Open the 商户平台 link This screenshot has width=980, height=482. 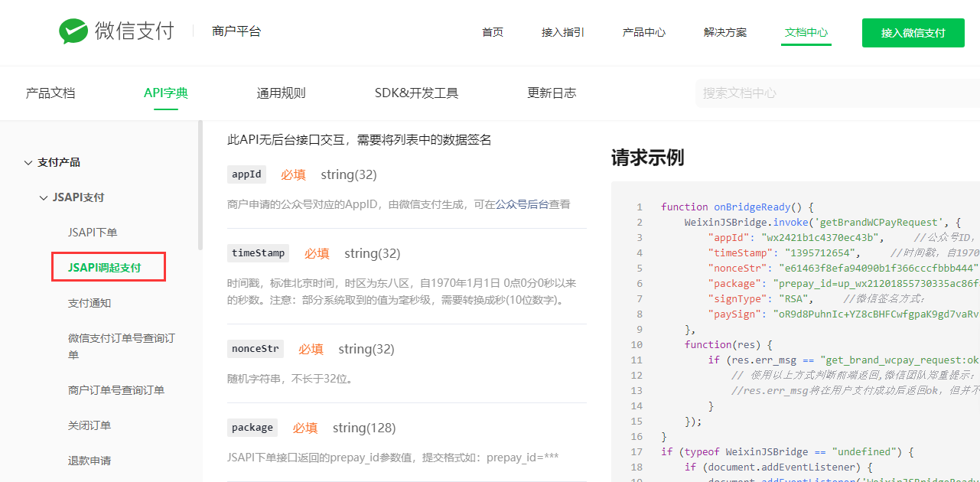[236, 31]
